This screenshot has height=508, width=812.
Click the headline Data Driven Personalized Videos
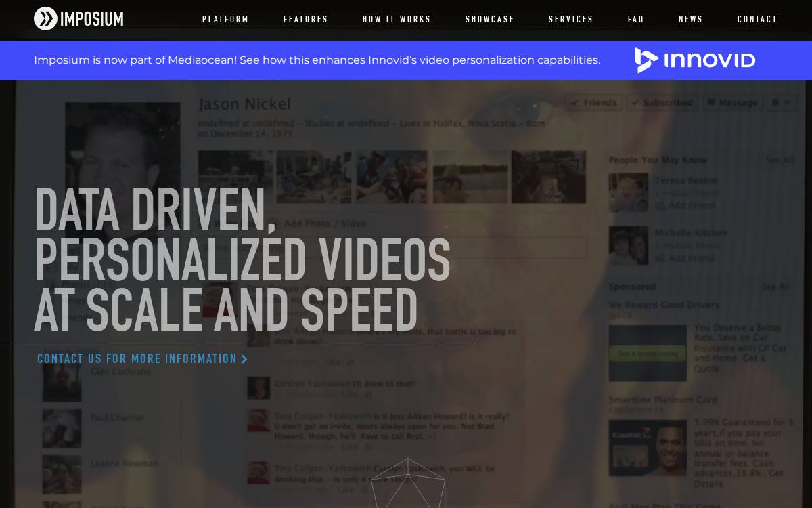[242, 259]
